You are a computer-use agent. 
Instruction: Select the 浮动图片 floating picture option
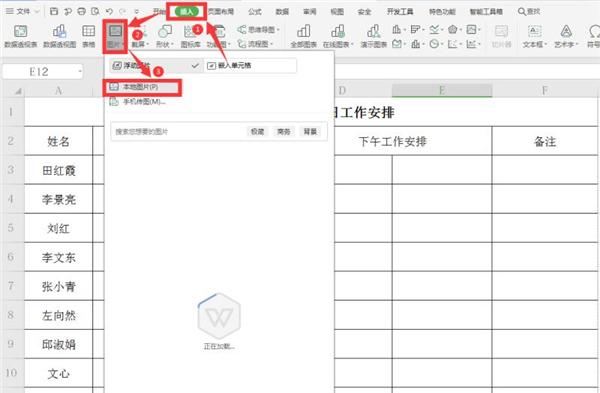pos(156,65)
